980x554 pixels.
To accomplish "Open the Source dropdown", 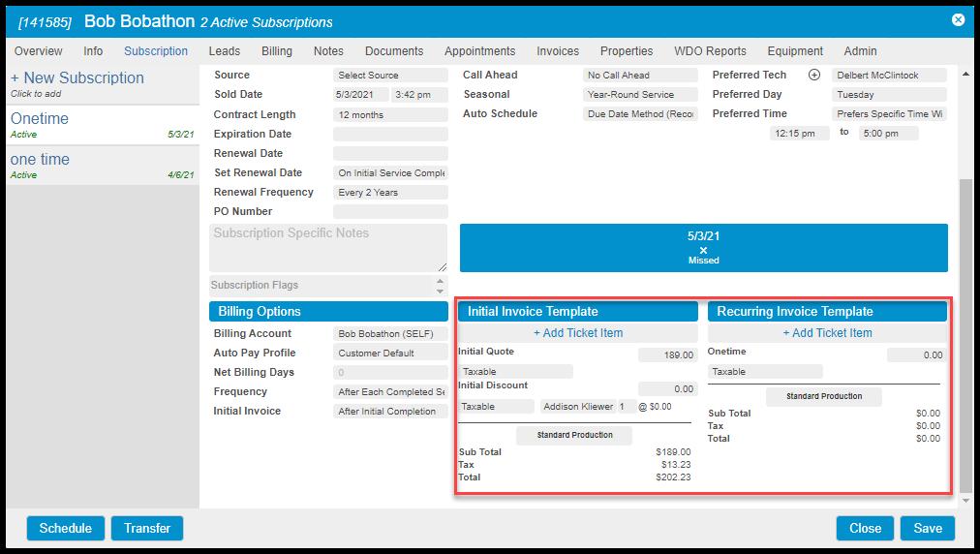I will (x=390, y=76).
